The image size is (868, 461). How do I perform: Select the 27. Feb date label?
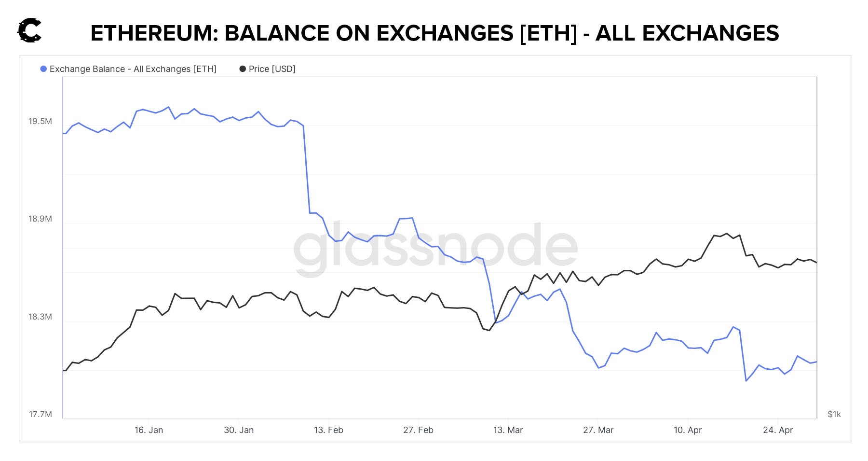coord(418,430)
